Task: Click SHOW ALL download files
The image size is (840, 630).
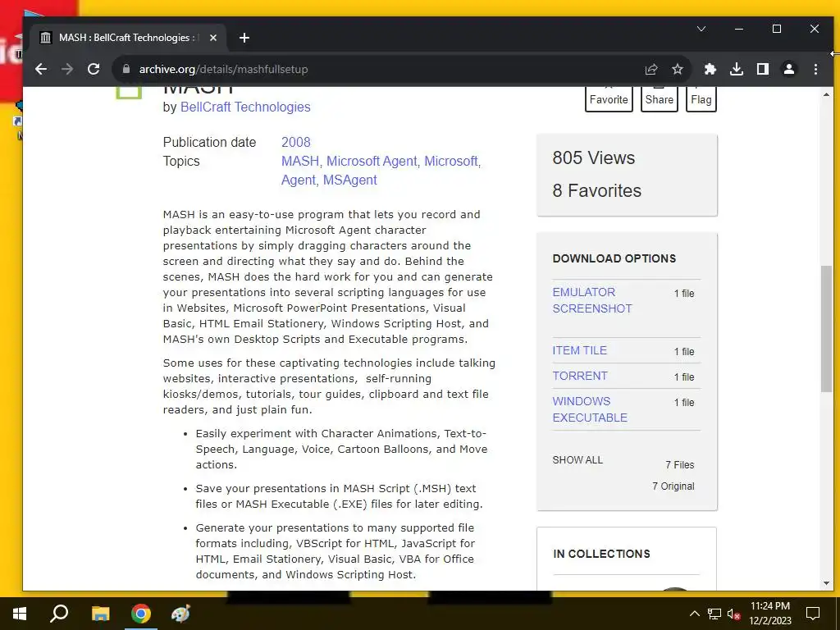Action: point(577,459)
